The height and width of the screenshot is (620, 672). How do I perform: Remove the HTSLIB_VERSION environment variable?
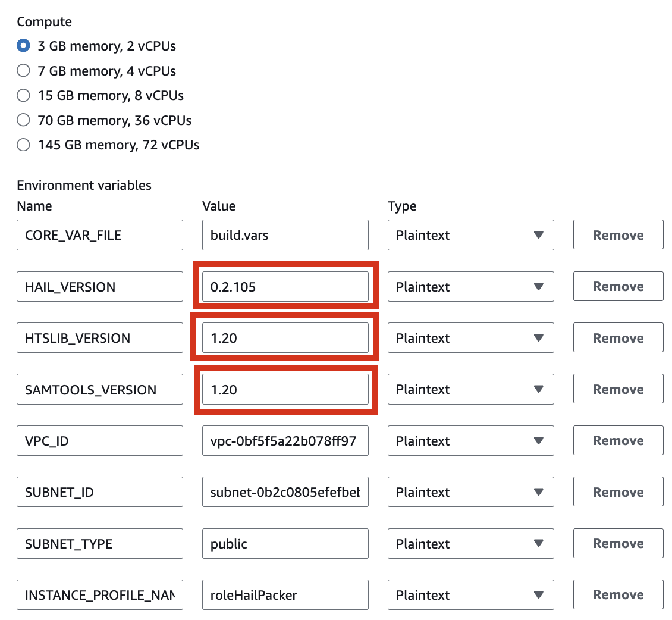point(618,338)
